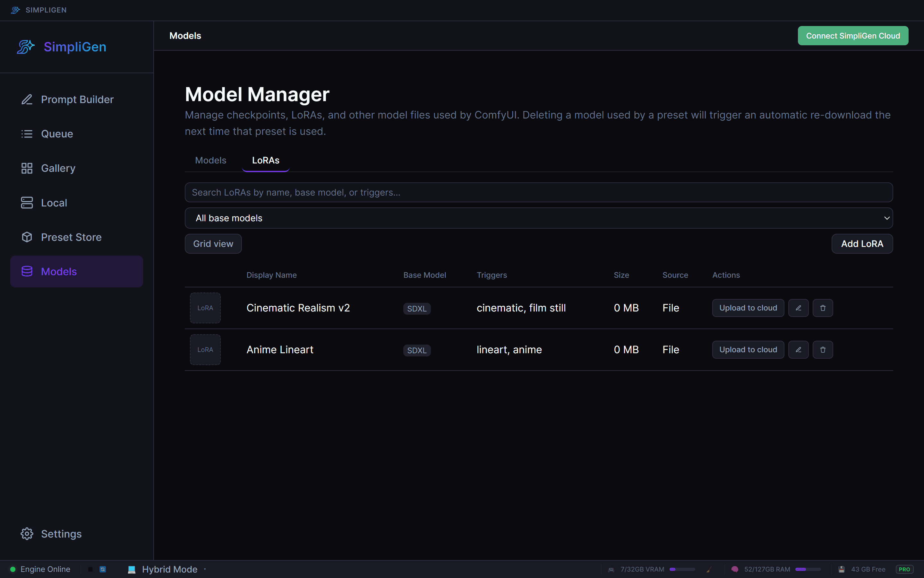
Task: Click the 'Anime Lineart' name
Action: point(280,349)
